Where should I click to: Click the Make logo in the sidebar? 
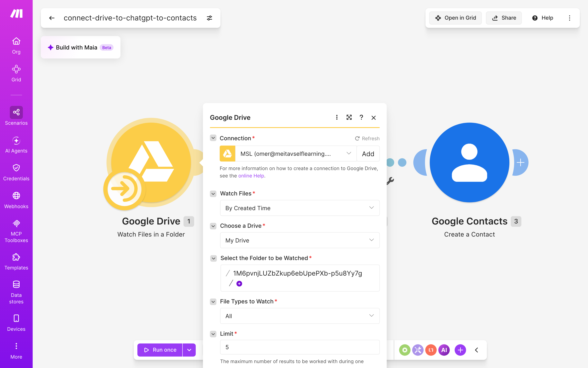(16, 13)
